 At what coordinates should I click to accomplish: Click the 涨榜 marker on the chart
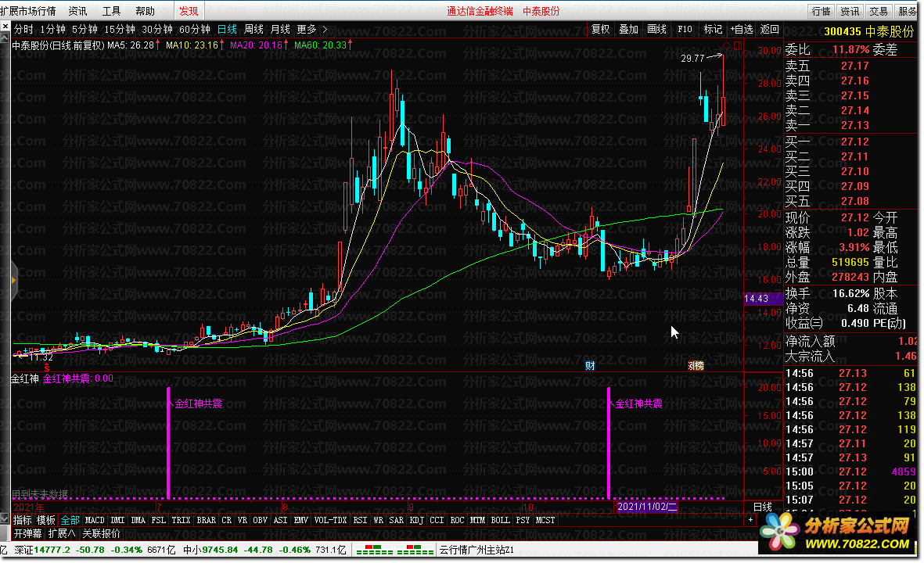(696, 366)
